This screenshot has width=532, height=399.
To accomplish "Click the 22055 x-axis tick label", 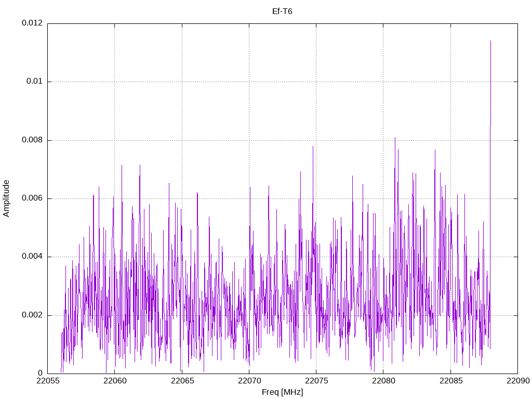I will 47,381.
